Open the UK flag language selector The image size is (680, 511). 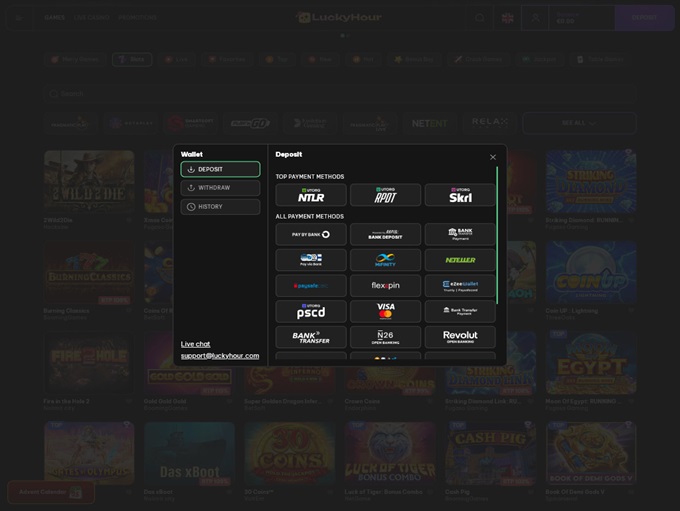507,18
